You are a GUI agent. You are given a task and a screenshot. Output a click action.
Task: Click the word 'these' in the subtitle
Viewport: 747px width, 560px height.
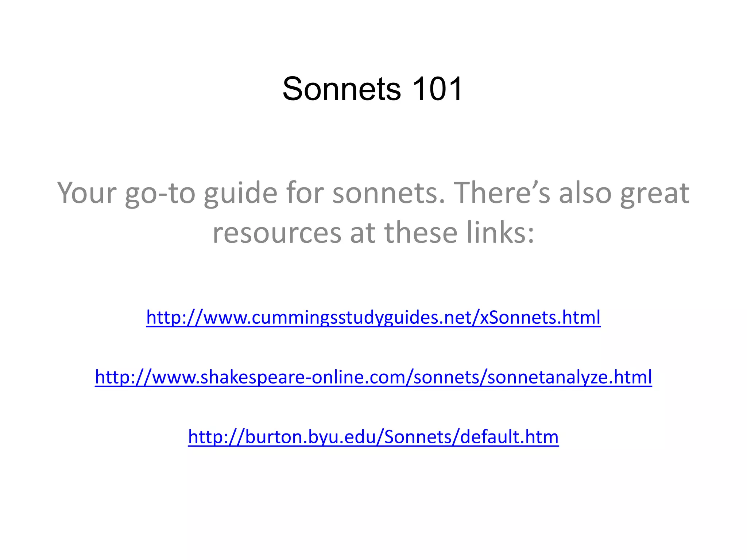pos(421,233)
